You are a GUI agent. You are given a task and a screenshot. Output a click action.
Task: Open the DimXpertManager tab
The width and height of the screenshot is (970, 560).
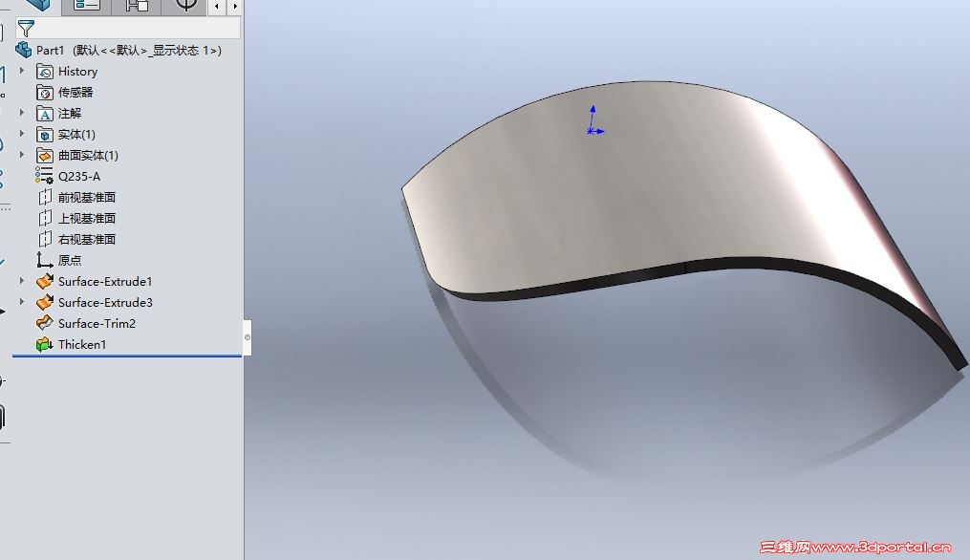(185, 6)
